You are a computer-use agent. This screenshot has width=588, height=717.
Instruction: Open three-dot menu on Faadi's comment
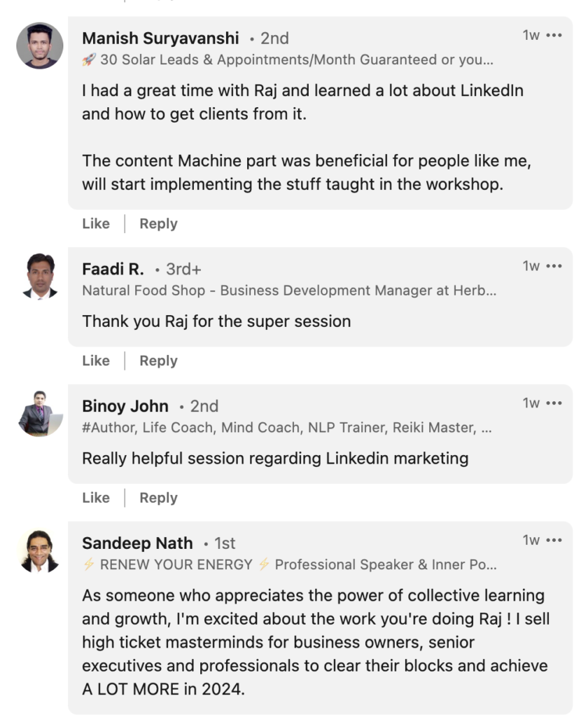pyautogui.click(x=554, y=266)
